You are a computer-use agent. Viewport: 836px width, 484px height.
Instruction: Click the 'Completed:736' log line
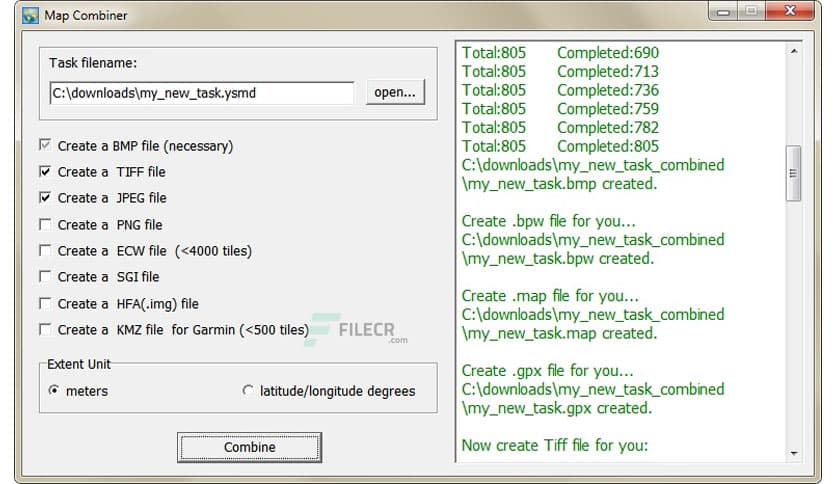(608, 90)
